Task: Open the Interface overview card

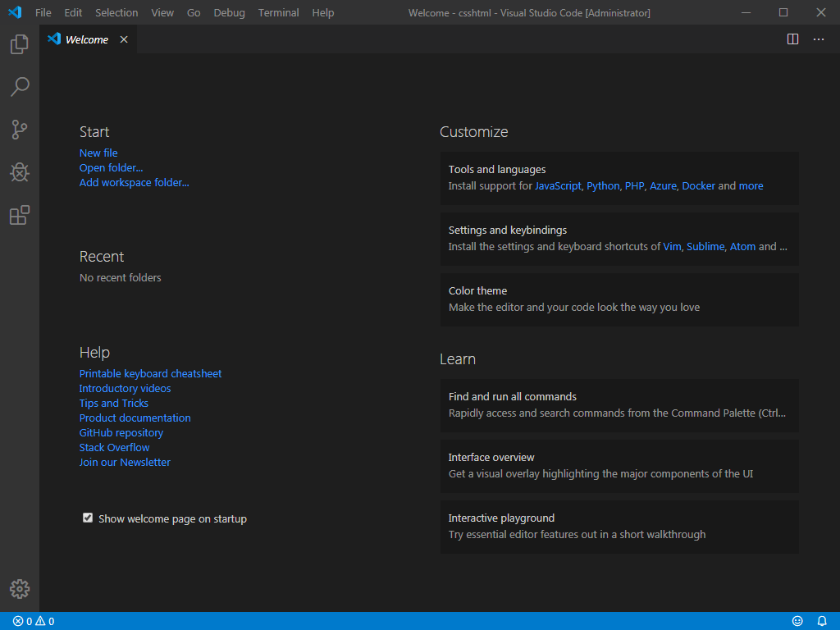Action: pyautogui.click(x=619, y=466)
